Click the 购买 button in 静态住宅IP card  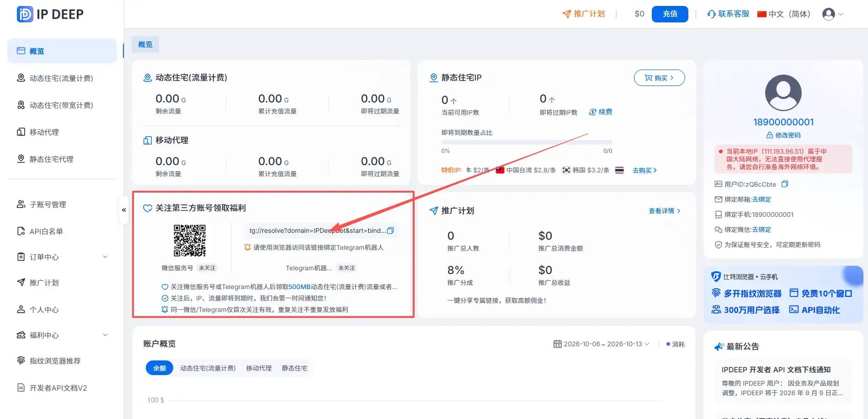pos(659,78)
